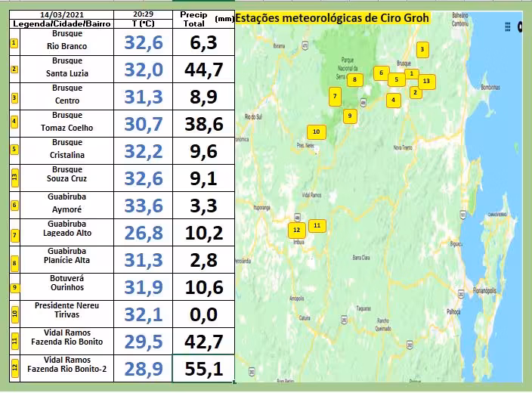Image resolution: width=532 pixels, height=393 pixels.
Task: Select map marker 7 in the park
Action: click(x=335, y=96)
